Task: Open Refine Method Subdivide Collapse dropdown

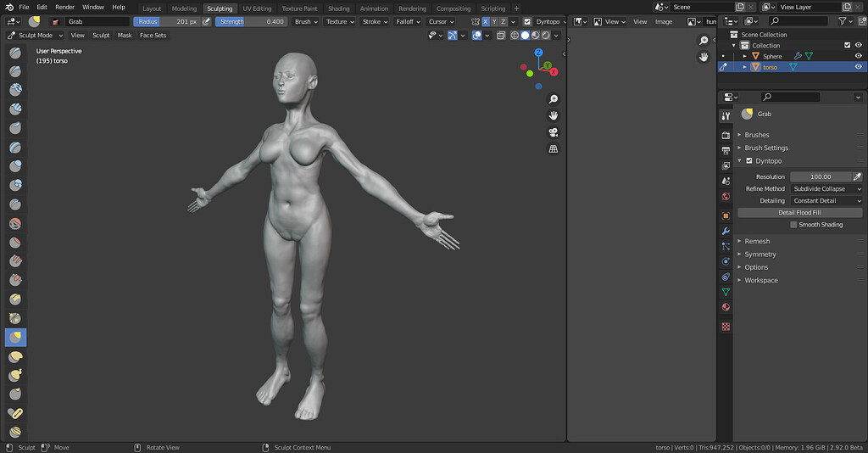Action: point(826,189)
